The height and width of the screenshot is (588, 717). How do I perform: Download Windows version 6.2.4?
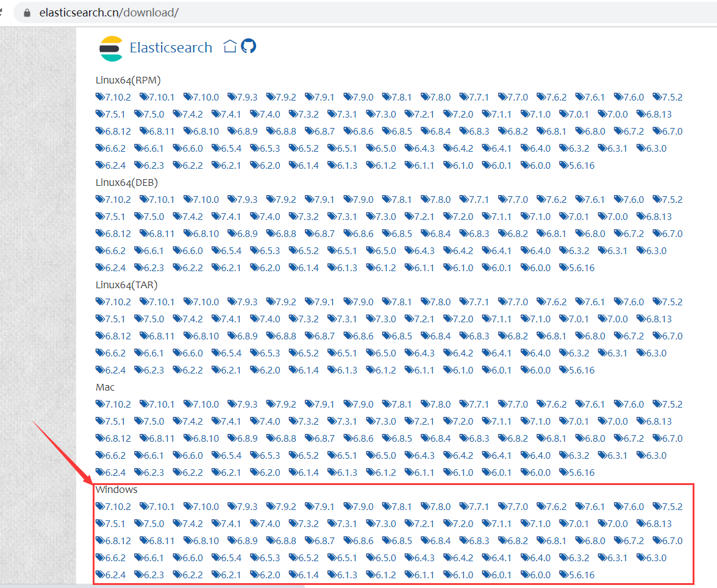click(110, 575)
